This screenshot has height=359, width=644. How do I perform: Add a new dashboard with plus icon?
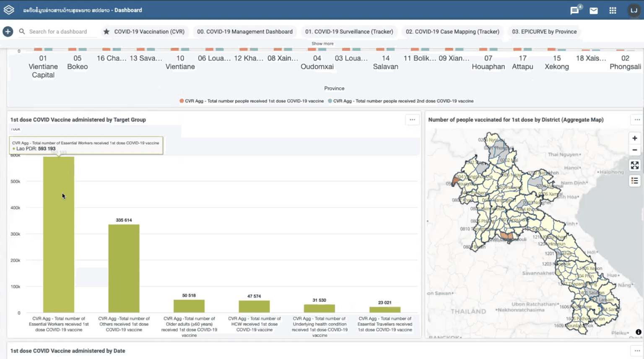[x=8, y=31]
